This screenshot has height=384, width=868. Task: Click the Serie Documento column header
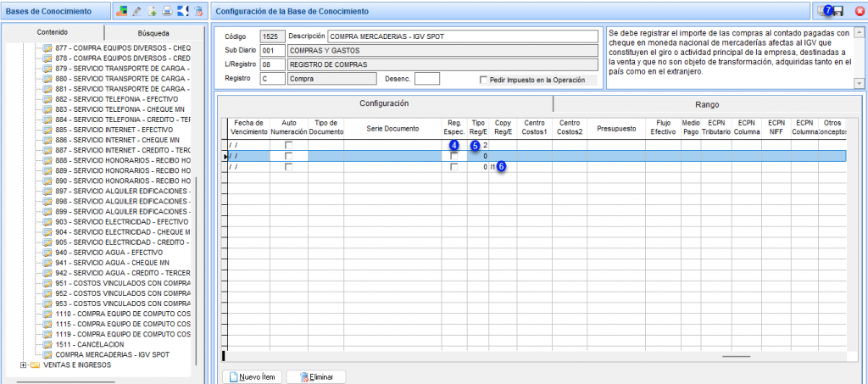point(392,128)
